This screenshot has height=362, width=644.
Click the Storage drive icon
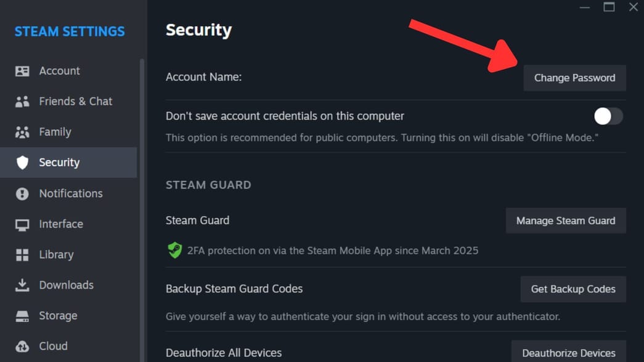coord(22,315)
